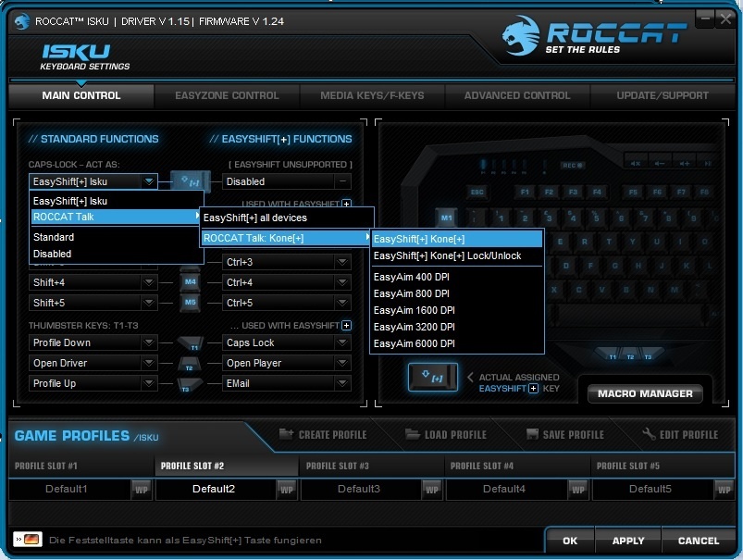Click the ROCCAT logo in the title bar
Image resolution: width=743 pixels, height=560 pixels.
click(22, 21)
